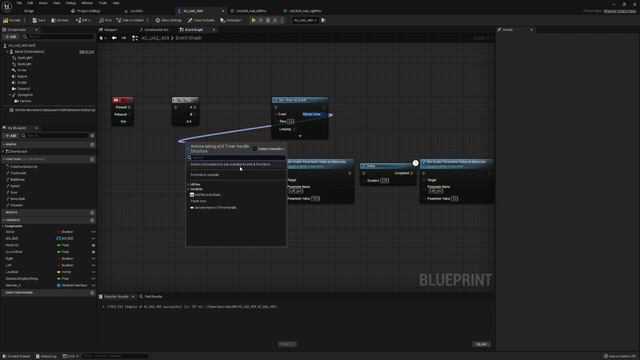Open the Edit menu

tap(30, 3)
